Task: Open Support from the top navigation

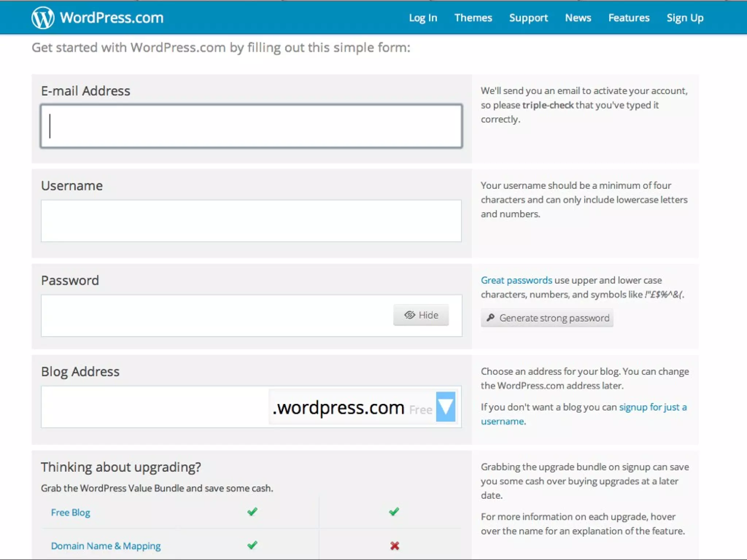Action: (528, 18)
